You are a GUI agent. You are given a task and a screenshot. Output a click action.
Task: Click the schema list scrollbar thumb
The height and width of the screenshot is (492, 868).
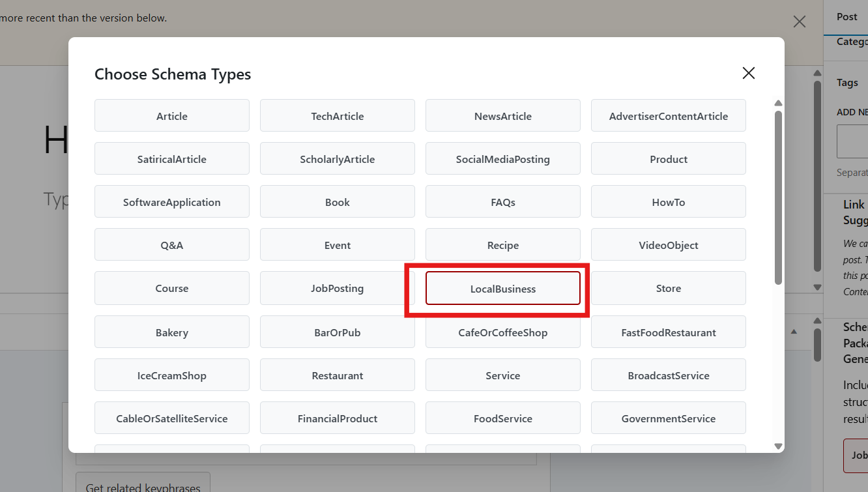point(778,197)
